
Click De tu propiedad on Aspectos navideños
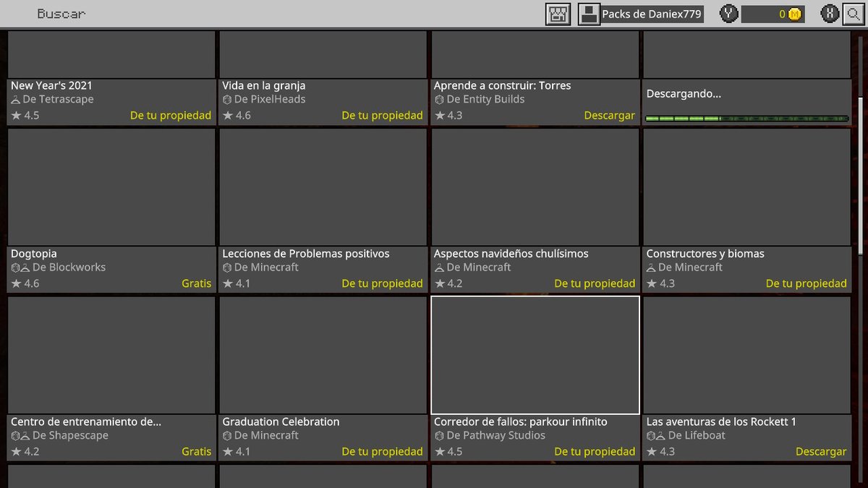point(595,283)
